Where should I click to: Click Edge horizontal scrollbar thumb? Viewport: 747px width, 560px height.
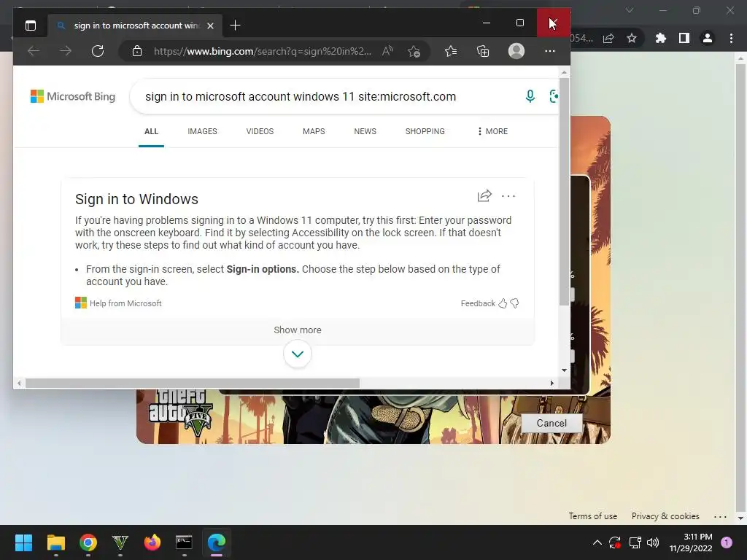pos(193,384)
